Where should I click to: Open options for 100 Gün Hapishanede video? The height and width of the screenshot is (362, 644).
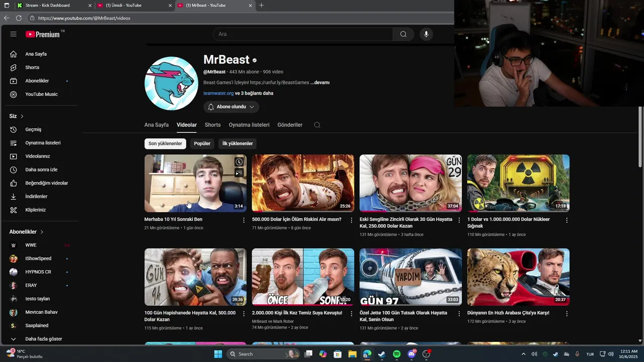244,314
